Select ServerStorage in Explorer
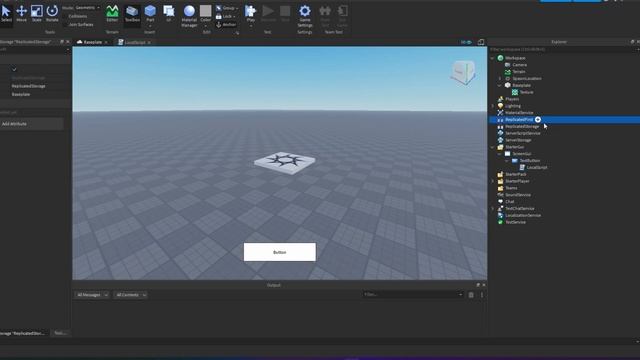This screenshot has height=360, width=640. [518, 140]
